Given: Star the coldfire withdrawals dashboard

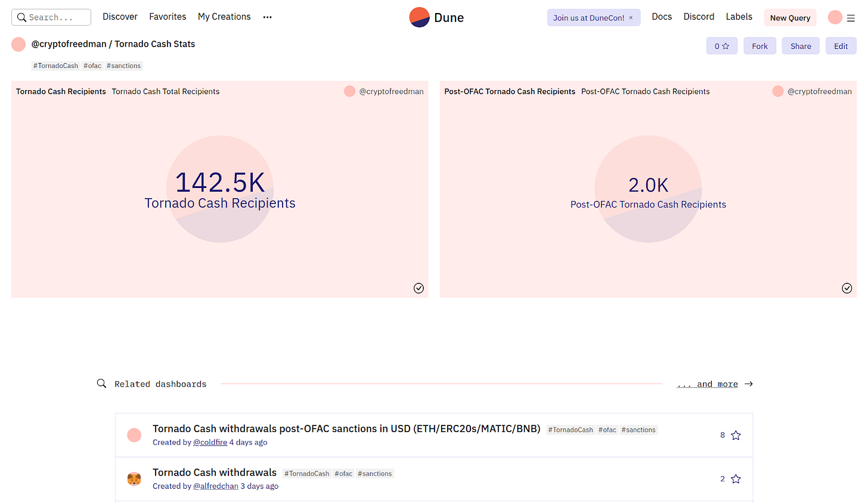Looking at the screenshot, I should tap(736, 436).
